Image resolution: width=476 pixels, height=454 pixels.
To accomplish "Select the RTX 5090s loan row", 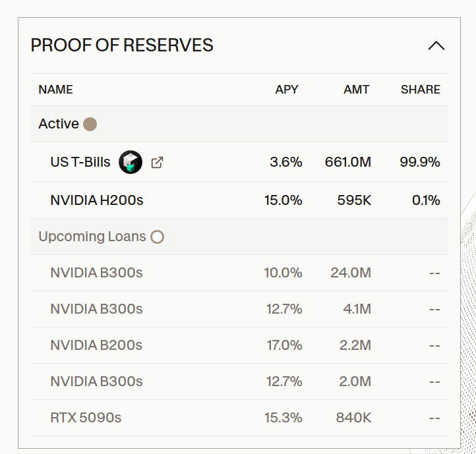I will pos(86,418).
